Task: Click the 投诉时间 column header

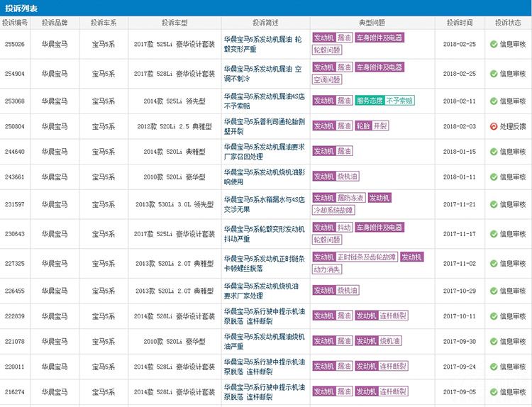Action: click(460, 23)
